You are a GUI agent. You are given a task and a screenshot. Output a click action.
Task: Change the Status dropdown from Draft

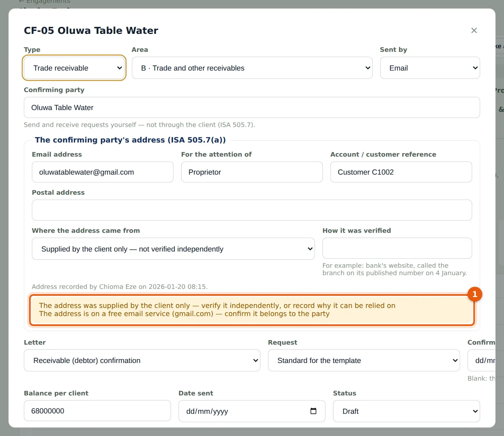point(407,411)
